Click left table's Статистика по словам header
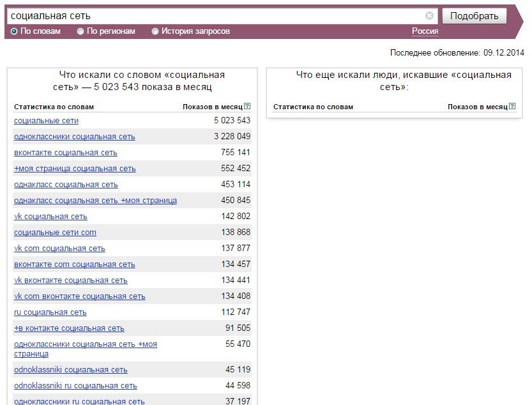This screenshot has height=405, width=532. pyautogui.click(x=54, y=107)
